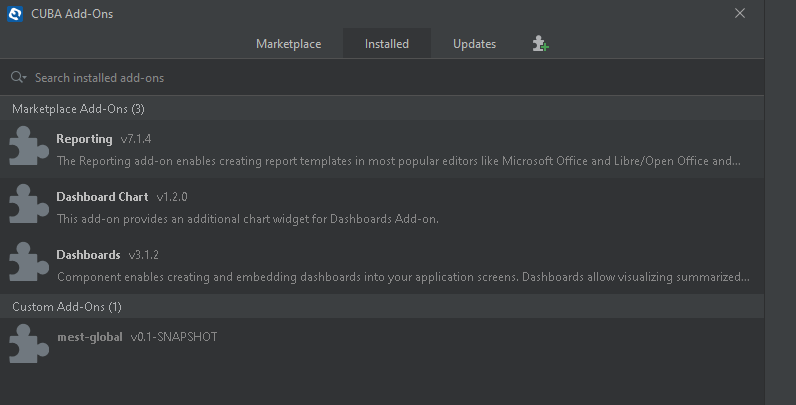Click the mest-global add-on puzzle icon
Screen dimensions: 796x405
coord(29,344)
